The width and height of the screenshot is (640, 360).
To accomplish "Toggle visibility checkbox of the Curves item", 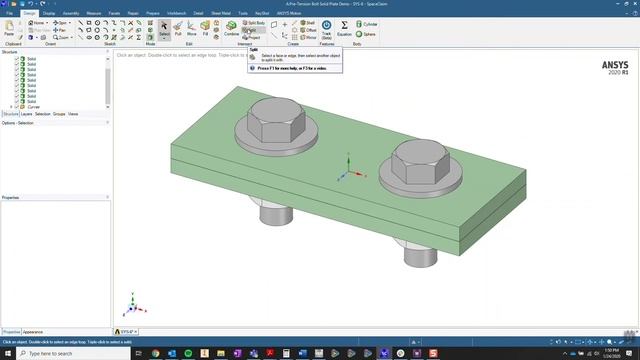I will point(17,107).
